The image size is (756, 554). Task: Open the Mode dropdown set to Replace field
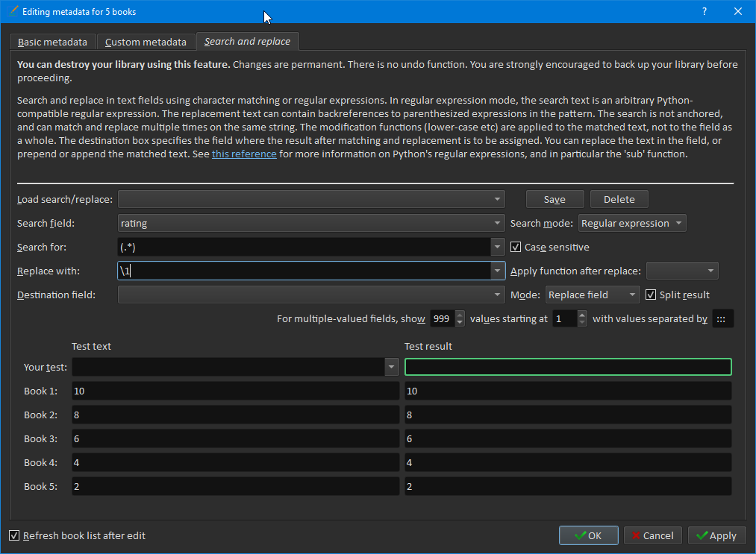pyautogui.click(x=592, y=295)
